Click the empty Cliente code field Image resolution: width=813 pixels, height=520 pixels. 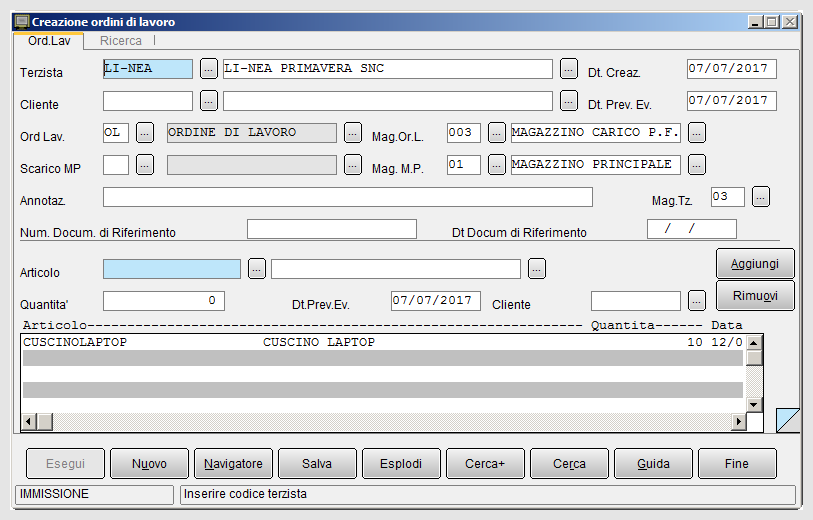coord(148,101)
